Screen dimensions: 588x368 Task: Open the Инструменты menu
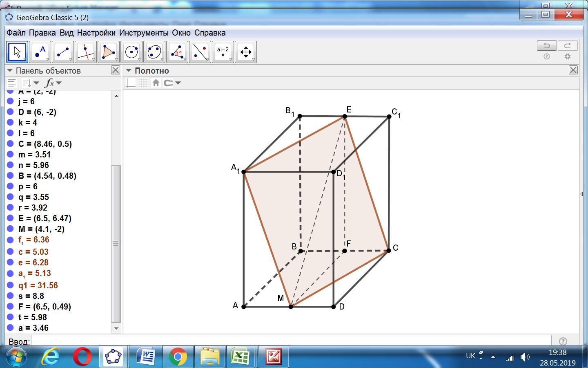click(x=143, y=33)
